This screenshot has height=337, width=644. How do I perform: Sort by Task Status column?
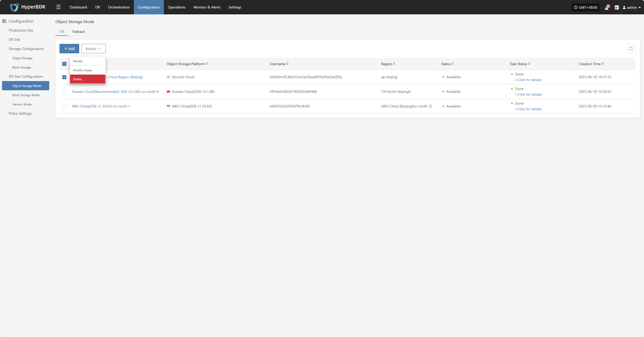point(529,64)
